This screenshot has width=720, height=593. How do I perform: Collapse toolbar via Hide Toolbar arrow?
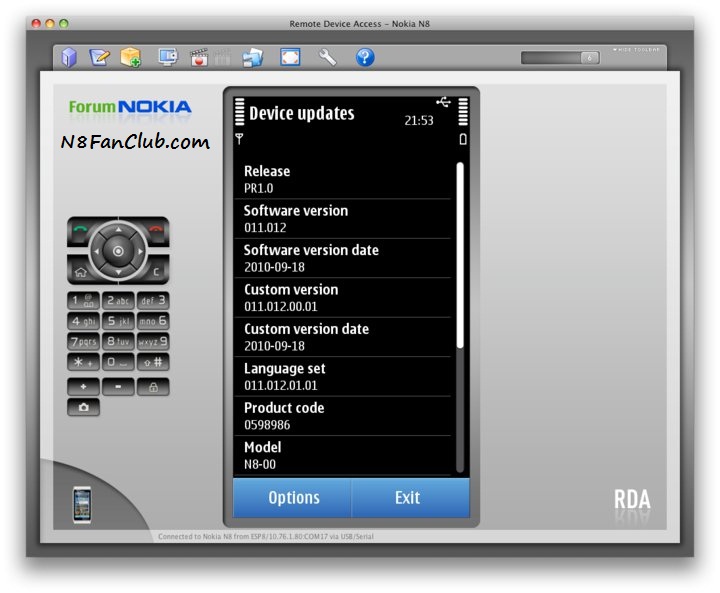click(x=636, y=50)
